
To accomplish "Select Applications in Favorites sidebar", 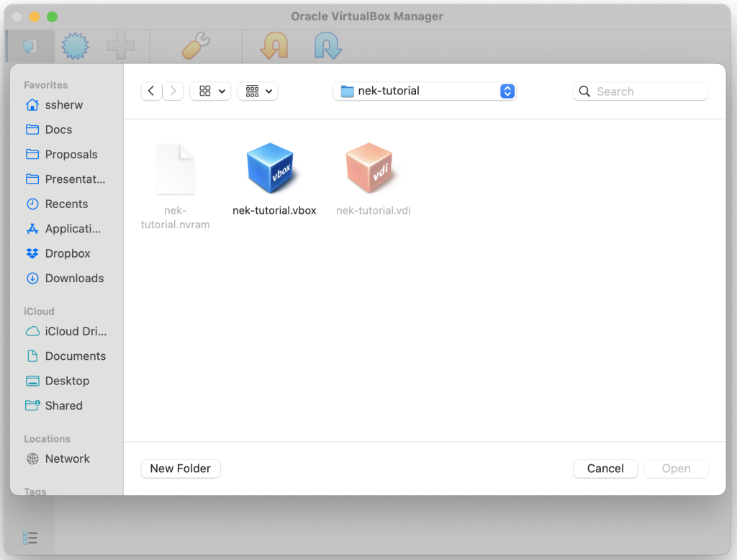I will [73, 229].
